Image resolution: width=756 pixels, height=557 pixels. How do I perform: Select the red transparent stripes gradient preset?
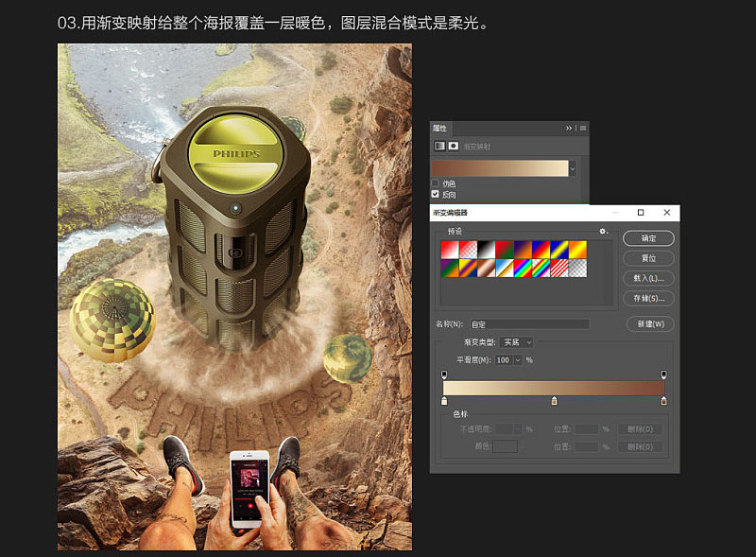[x=559, y=268]
